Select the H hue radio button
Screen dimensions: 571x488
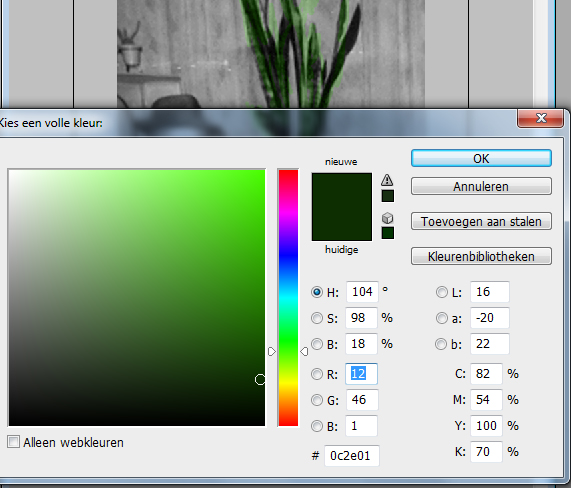317,292
